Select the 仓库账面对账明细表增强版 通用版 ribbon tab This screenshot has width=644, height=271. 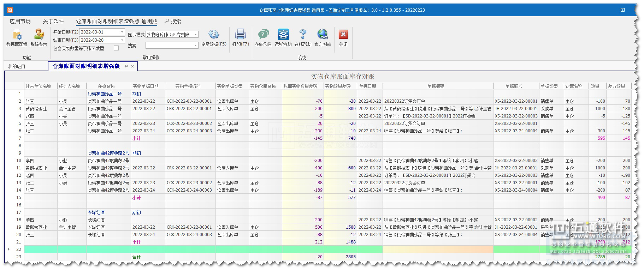(x=117, y=21)
